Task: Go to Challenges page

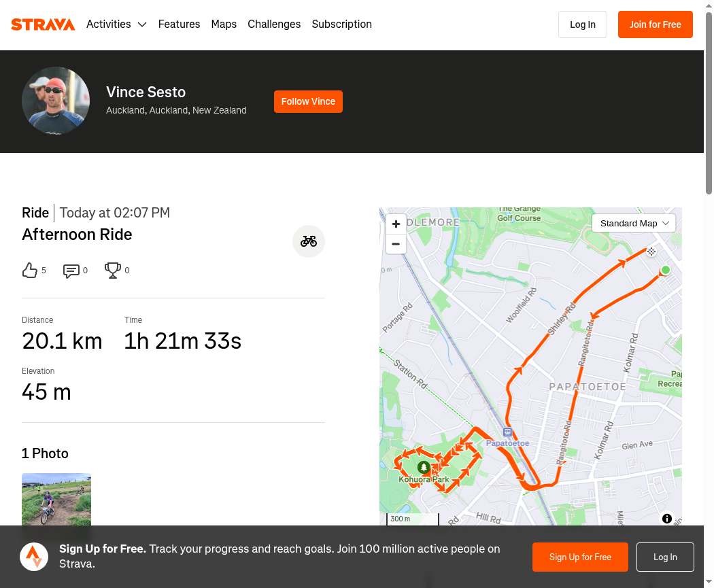Action: click(274, 24)
